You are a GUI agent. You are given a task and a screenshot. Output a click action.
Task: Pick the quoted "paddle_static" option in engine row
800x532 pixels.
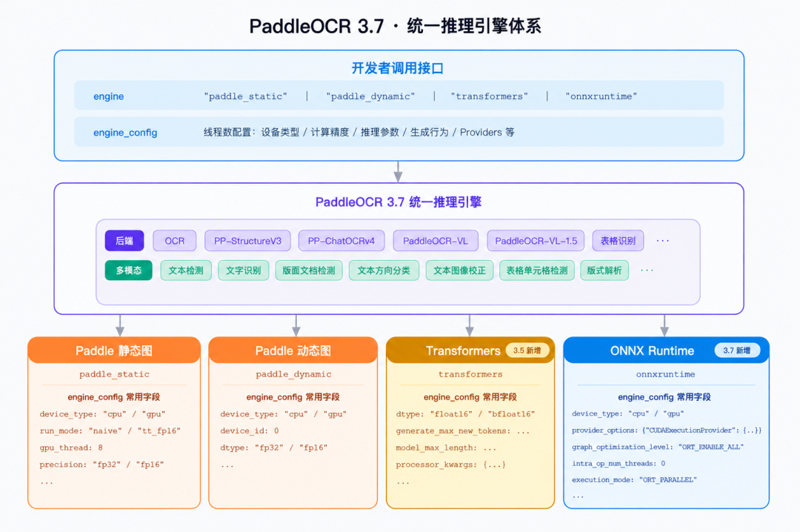click(x=245, y=96)
